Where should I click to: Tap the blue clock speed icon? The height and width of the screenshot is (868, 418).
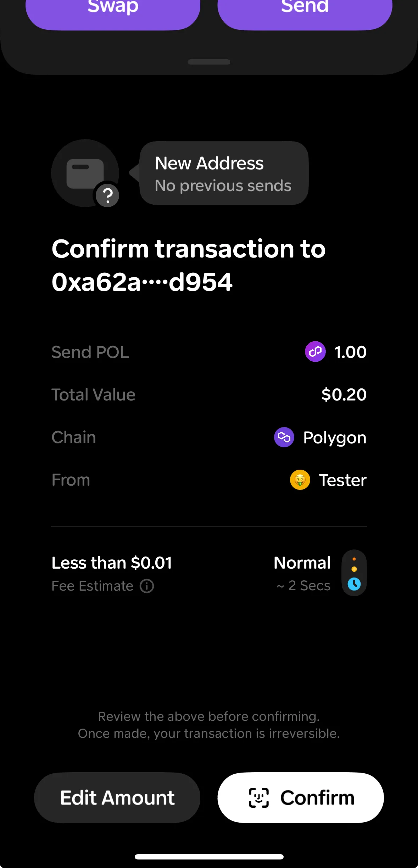tap(354, 584)
